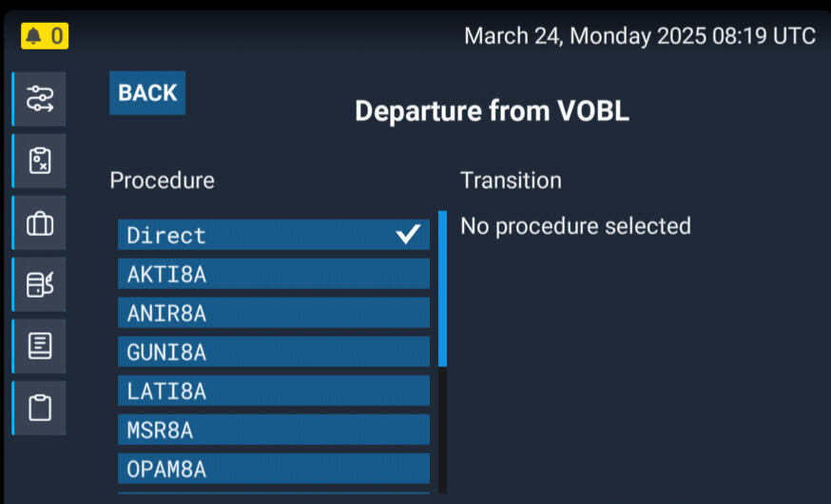
Task: Open the luggage payload sidebar icon
Action: 39,223
